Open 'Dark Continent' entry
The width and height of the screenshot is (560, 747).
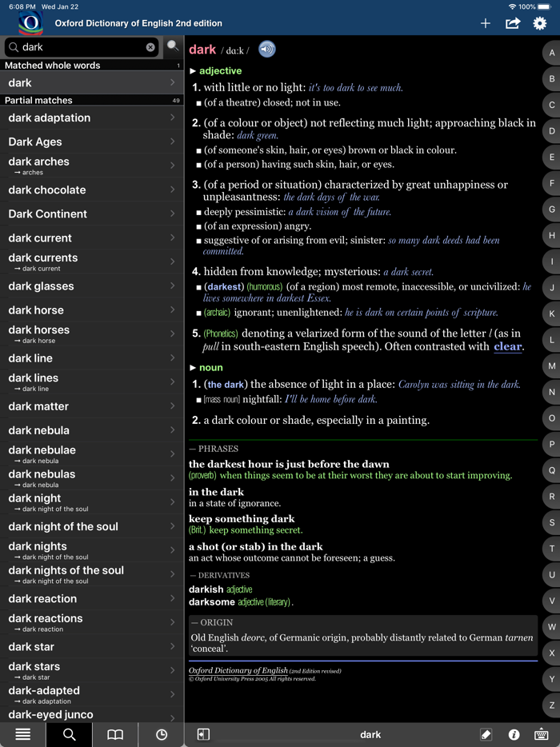[x=91, y=214]
